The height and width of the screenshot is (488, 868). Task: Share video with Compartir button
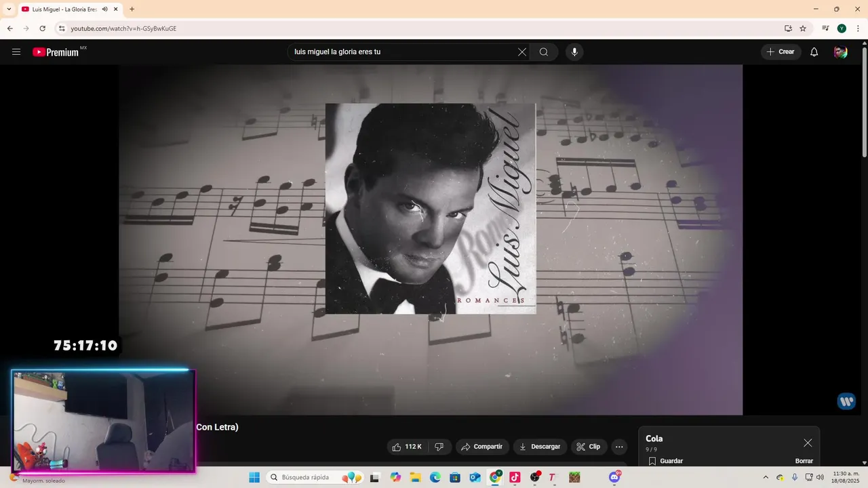[482, 447]
